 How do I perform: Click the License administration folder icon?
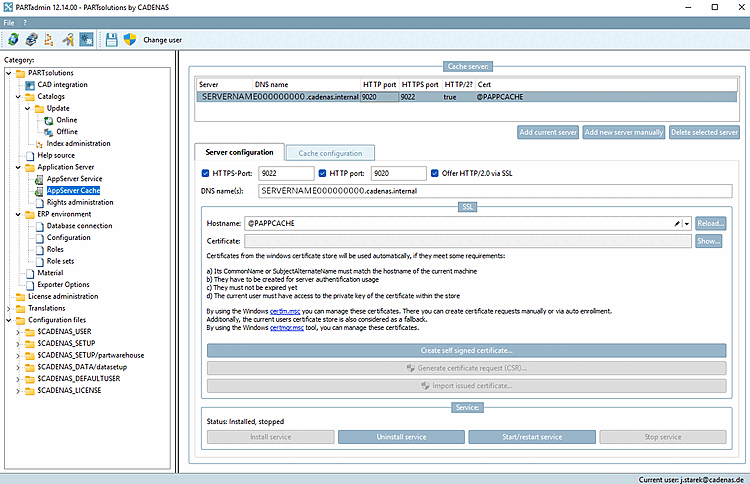pos(21,297)
